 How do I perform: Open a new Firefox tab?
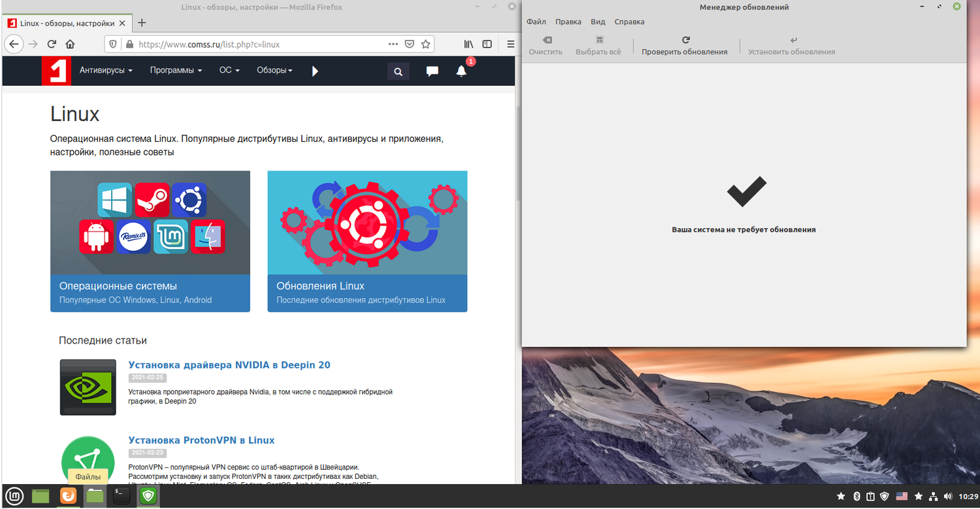coord(142,23)
